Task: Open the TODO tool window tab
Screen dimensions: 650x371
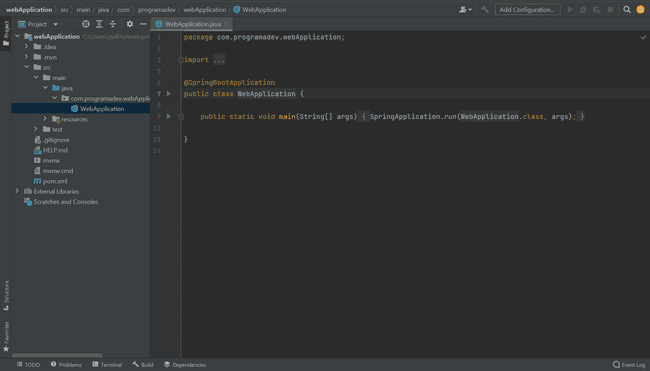Action: pyautogui.click(x=28, y=365)
